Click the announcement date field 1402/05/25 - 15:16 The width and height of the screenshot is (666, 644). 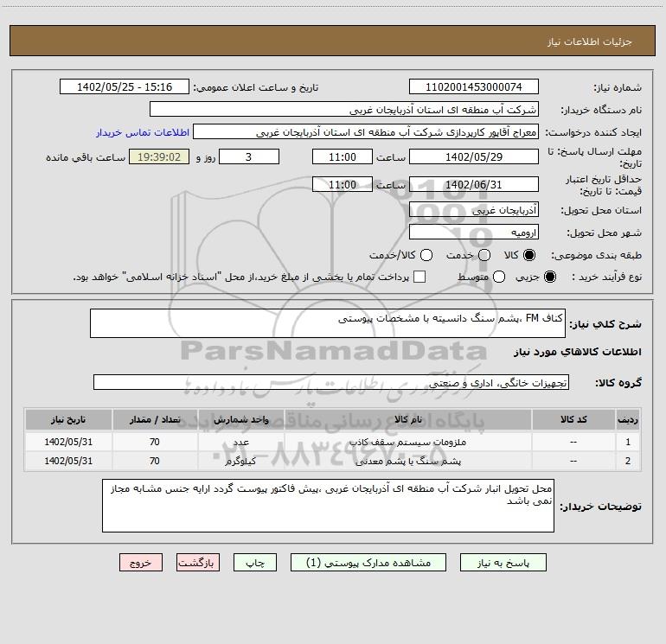[x=125, y=87]
